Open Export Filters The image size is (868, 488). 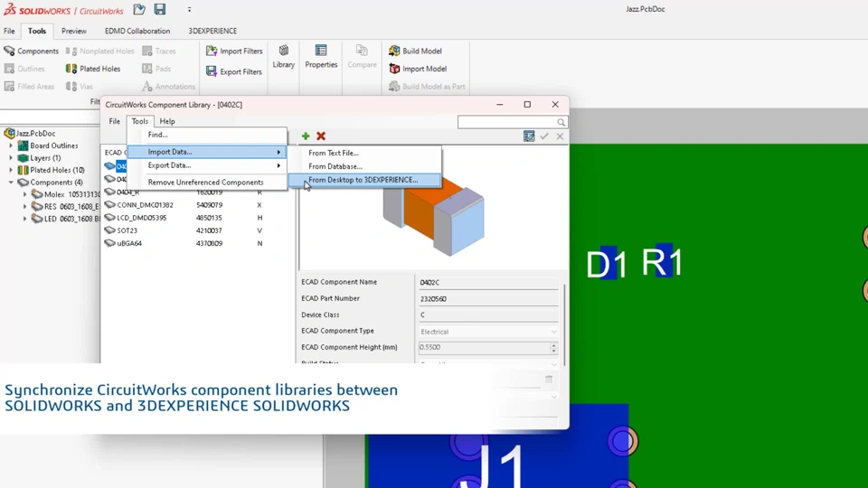tap(234, 71)
